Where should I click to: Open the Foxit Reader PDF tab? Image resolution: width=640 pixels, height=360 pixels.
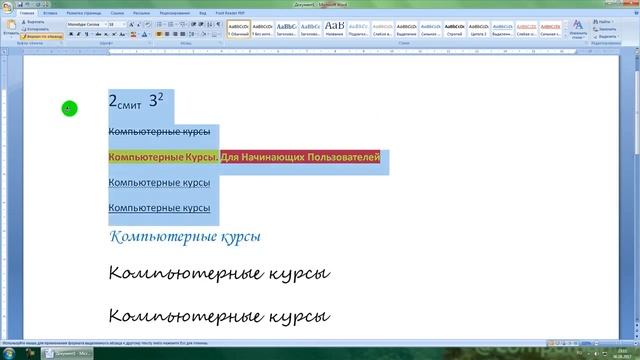click(x=230, y=13)
